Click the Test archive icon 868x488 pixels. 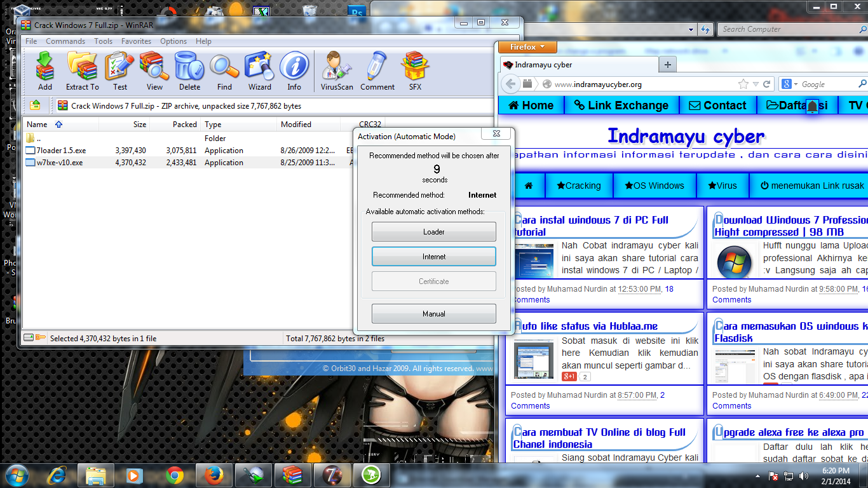[119, 71]
